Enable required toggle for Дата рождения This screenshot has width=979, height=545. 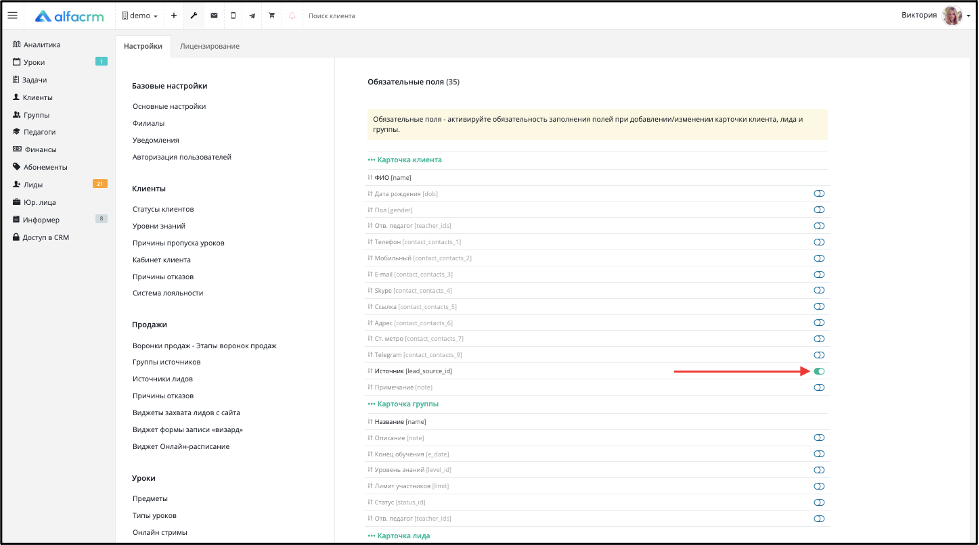pyautogui.click(x=819, y=194)
